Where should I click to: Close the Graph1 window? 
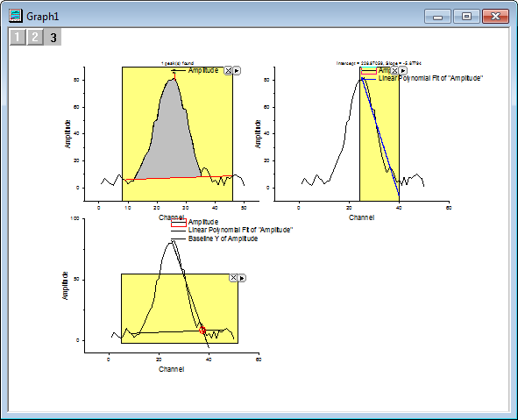click(x=495, y=16)
